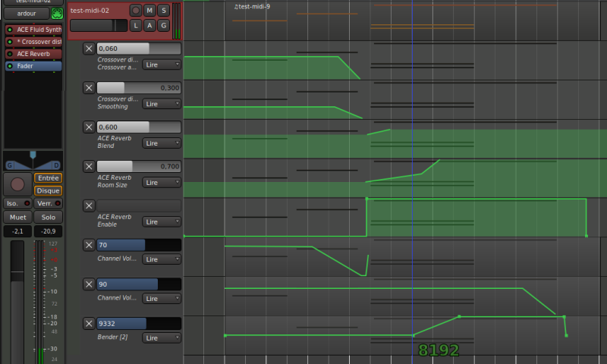This screenshot has height=364, width=607.
Task: Click the mixer strip record button
Action: tap(17, 184)
